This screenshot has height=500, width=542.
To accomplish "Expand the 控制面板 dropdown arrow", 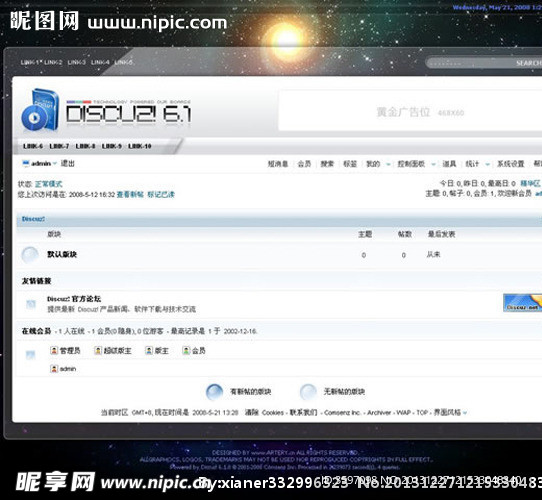I will (x=433, y=164).
